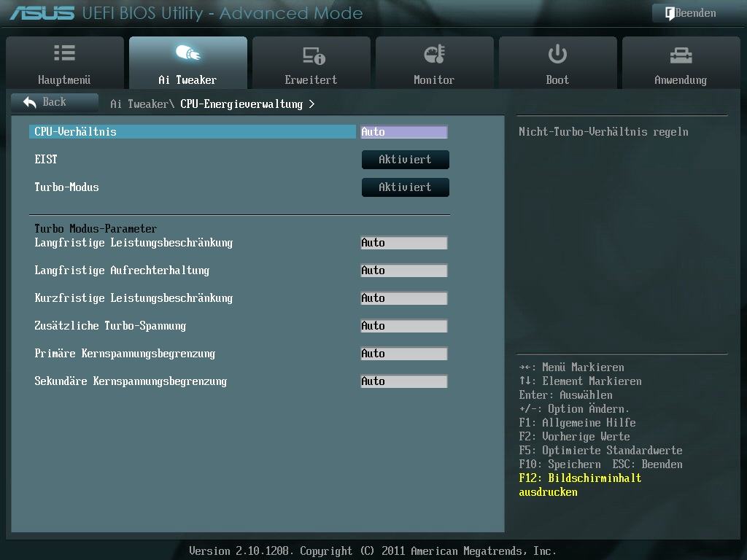Click the Boot power icon

(557, 54)
